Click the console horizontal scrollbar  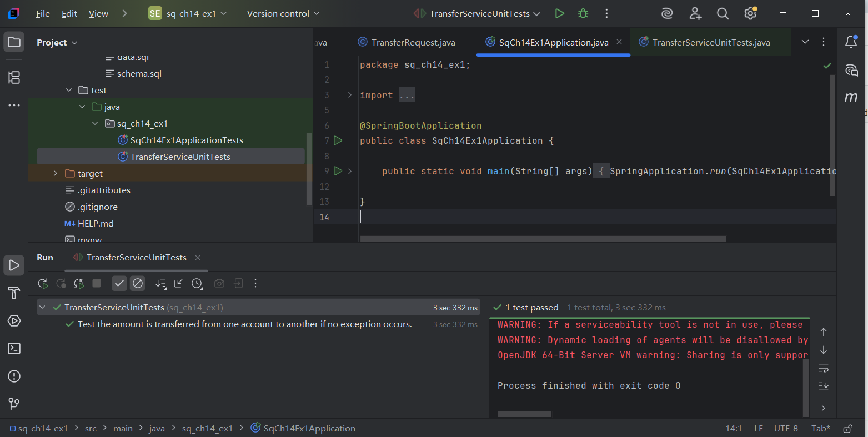pos(525,414)
